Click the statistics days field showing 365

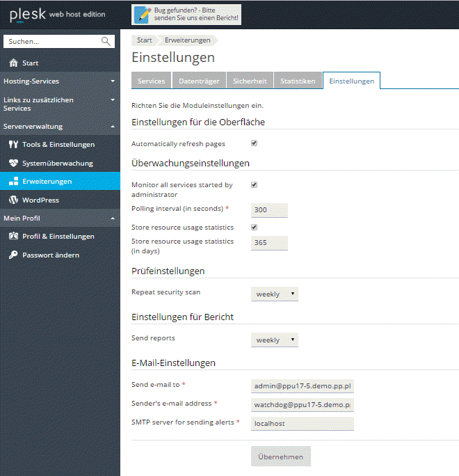(269, 243)
